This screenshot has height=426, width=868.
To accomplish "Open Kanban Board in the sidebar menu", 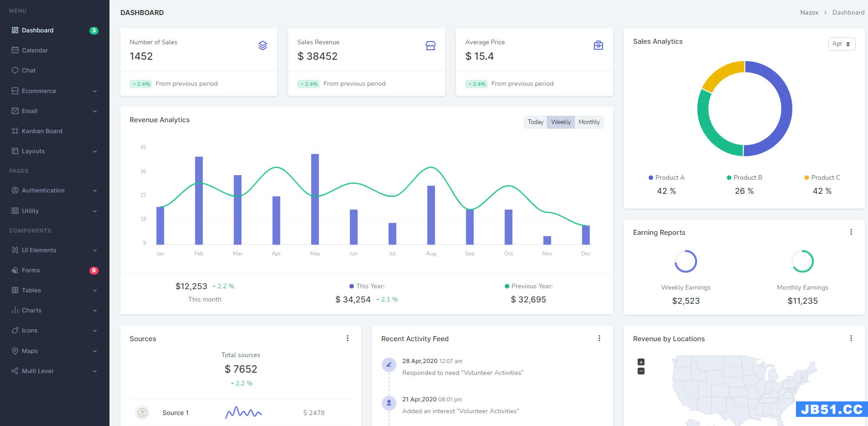I will pyautogui.click(x=55, y=131).
